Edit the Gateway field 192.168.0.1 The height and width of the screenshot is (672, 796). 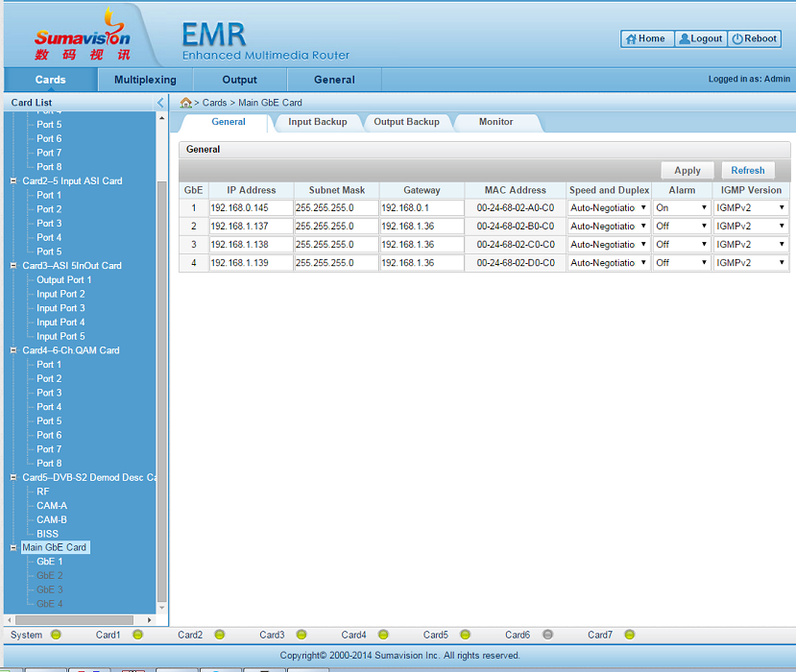(x=422, y=207)
